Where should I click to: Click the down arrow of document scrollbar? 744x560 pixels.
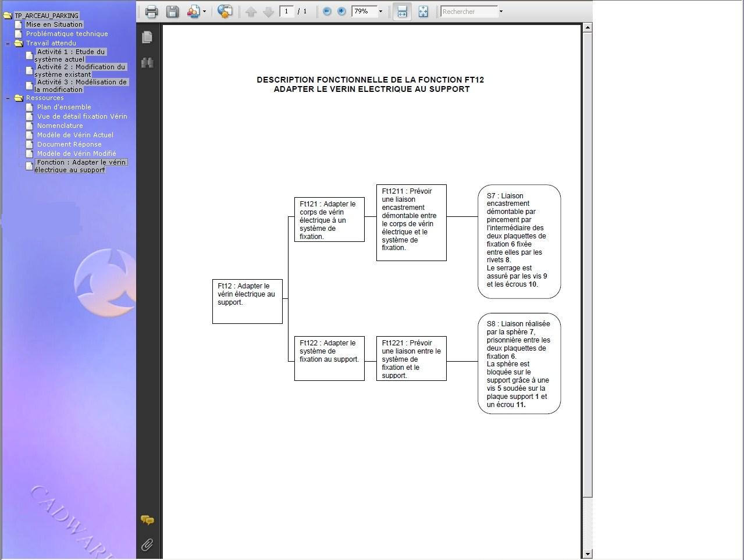[x=588, y=554]
